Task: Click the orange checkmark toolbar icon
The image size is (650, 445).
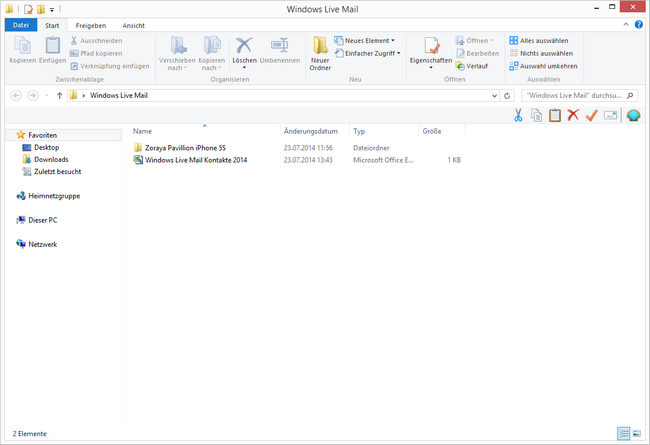Action: point(592,115)
